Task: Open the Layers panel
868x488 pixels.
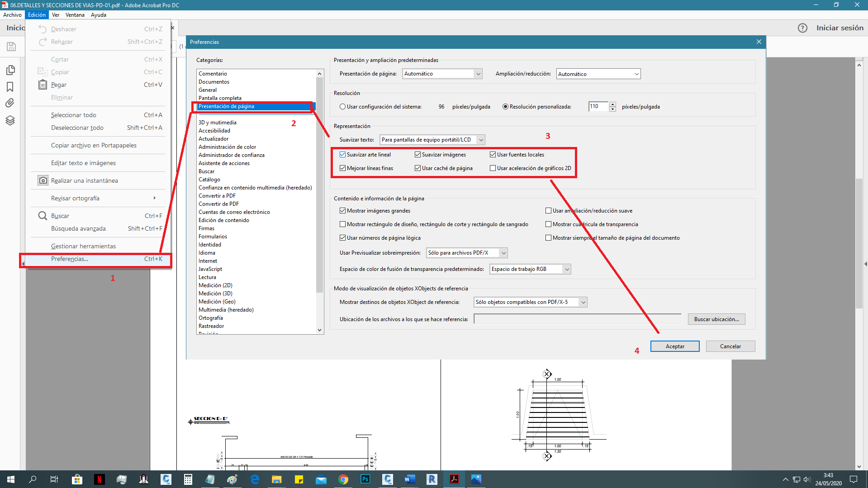Action: [x=10, y=121]
